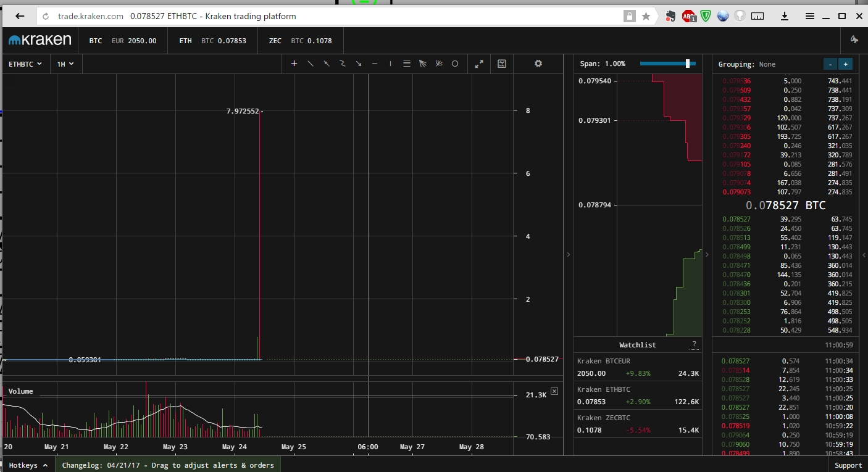The height and width of the screenshot is (472, 868).
Task: Open the Watchlist help question mark
Action: click(x=694, y=344)
